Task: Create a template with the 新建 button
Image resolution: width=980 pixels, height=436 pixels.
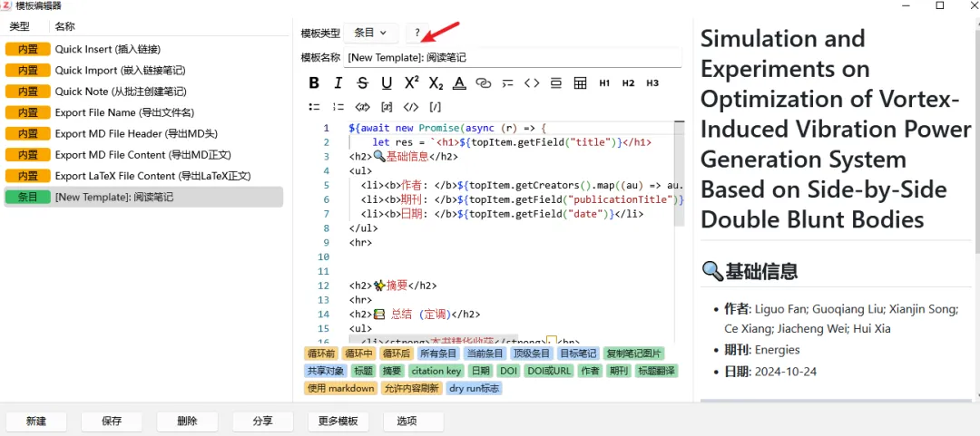Action: point(36,421)
